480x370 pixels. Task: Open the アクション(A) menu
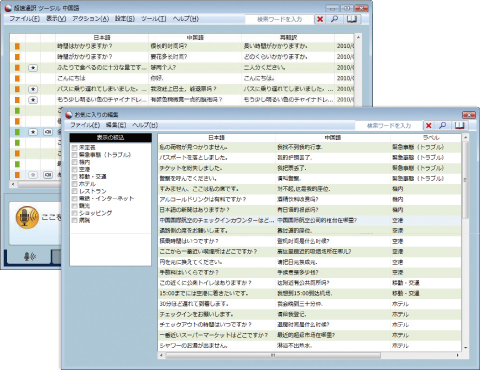point(91,19)
